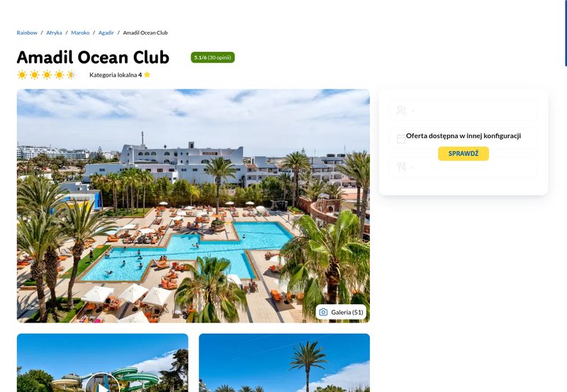Click the half-filled fifth sun icon
567x392 pixels.
coord(72,75)
